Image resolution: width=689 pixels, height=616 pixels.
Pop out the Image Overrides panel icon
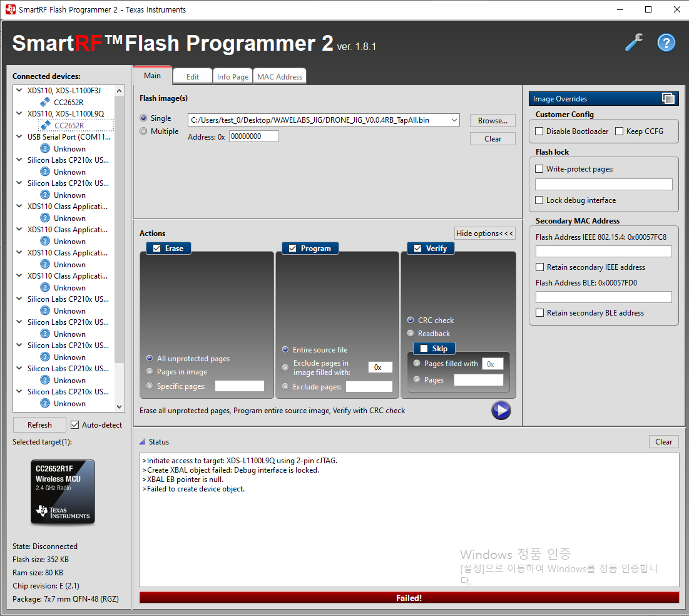[x=668, y=98]
